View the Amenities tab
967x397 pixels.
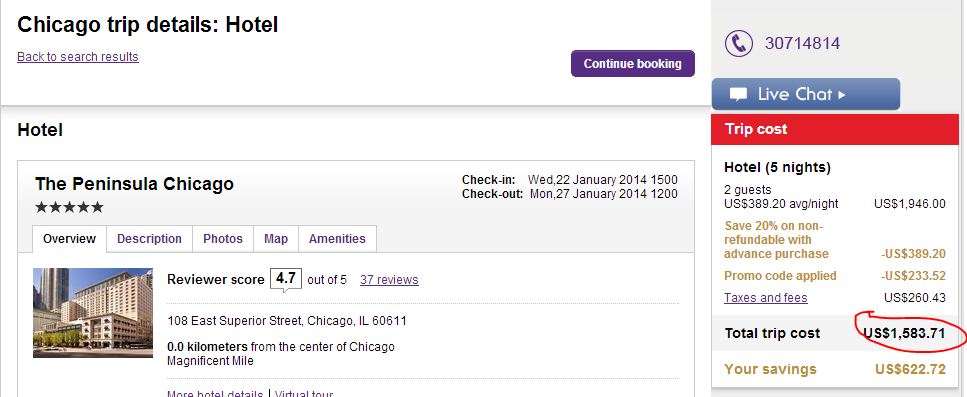337,239
